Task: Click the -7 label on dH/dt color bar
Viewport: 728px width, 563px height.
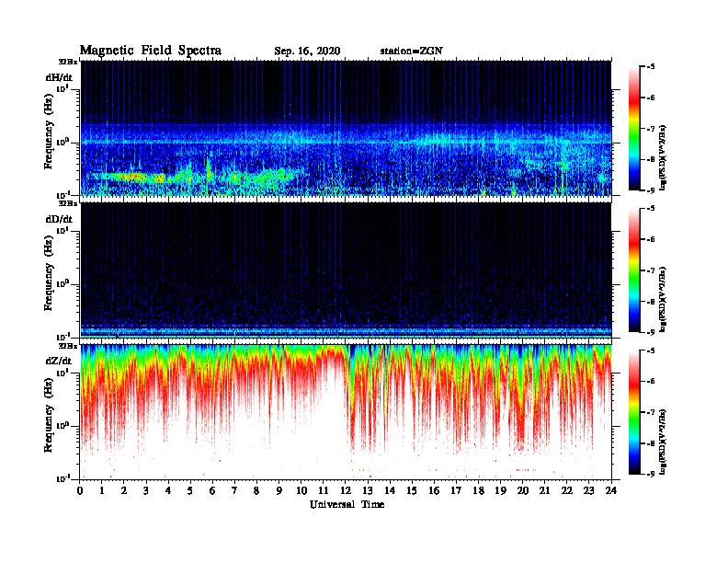Action: coord(651,129)
